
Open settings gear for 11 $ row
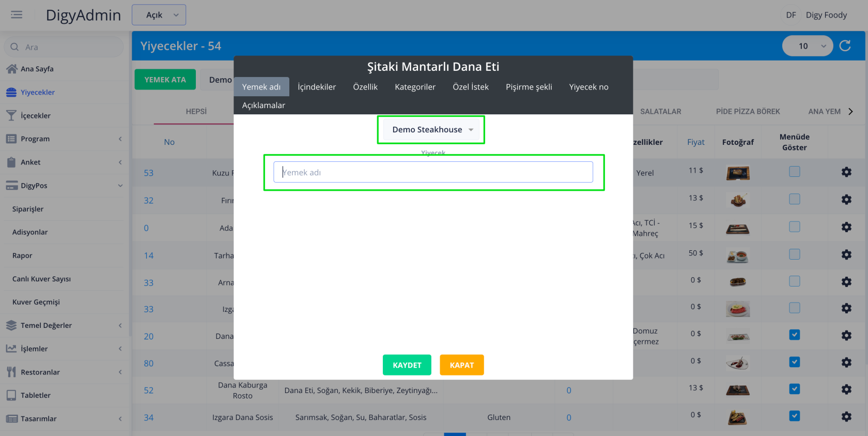pos(846,172)
